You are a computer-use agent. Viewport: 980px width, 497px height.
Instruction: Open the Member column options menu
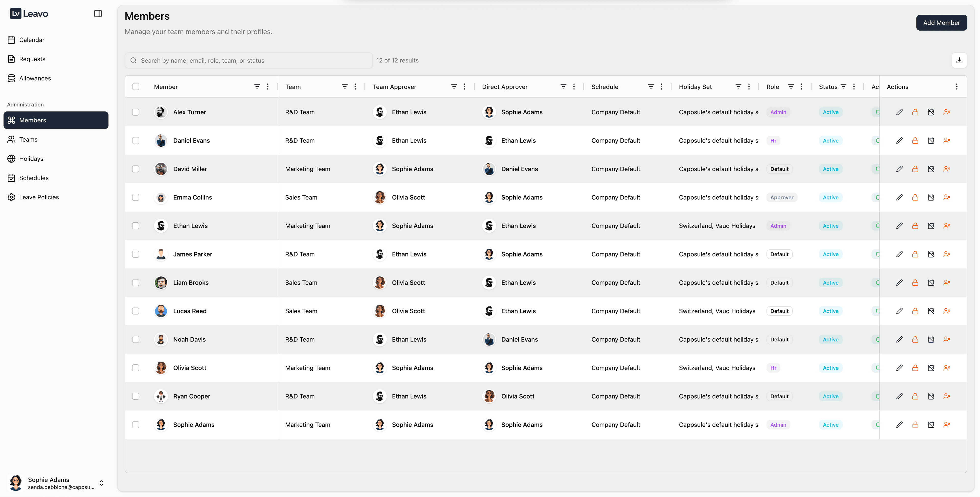coord(268,87)
